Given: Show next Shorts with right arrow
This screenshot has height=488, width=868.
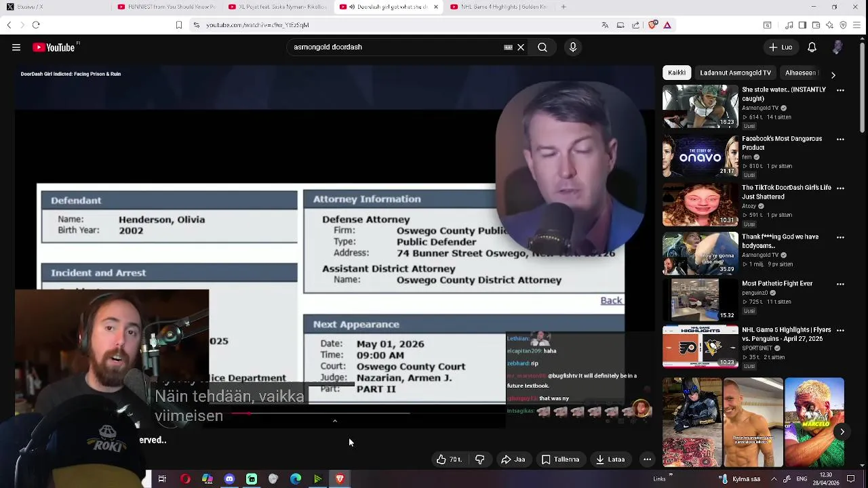Looking at the screenshot, I should click(842, 432).
